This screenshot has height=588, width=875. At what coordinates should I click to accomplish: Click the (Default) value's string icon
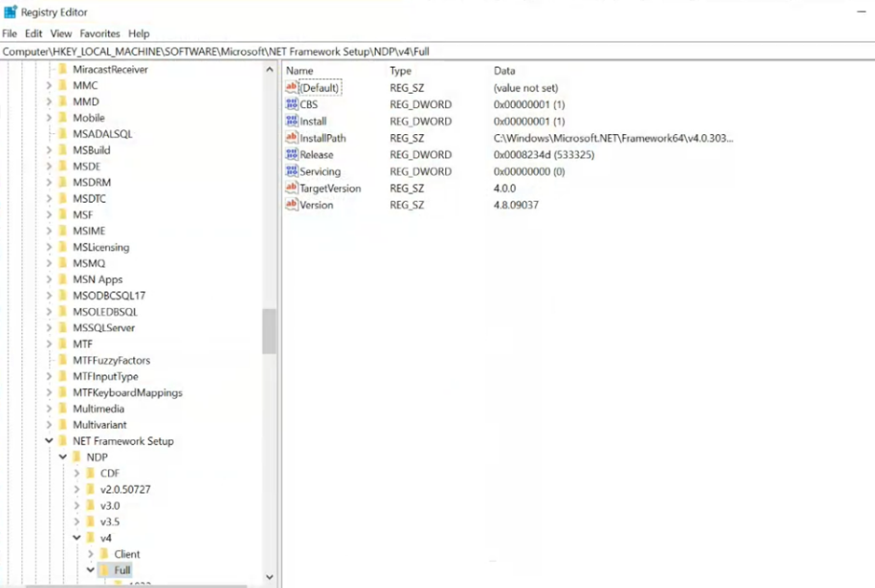(293, 87)
